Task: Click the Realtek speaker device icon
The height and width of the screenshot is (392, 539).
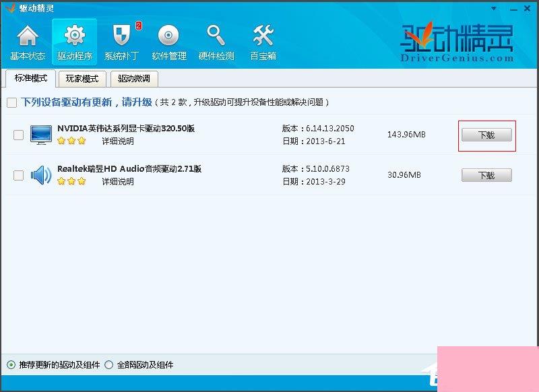Action: pos(41,175)
